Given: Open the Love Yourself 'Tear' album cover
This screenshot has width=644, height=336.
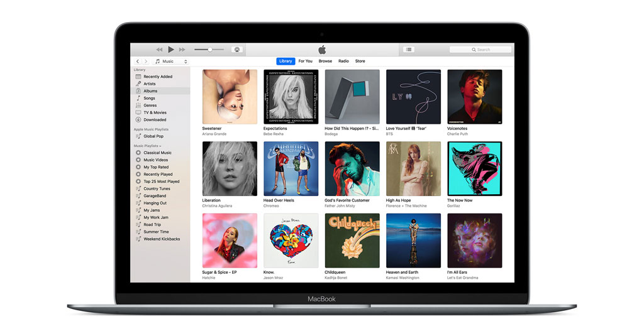Looking at the screenshot, I should click(413, 97).
